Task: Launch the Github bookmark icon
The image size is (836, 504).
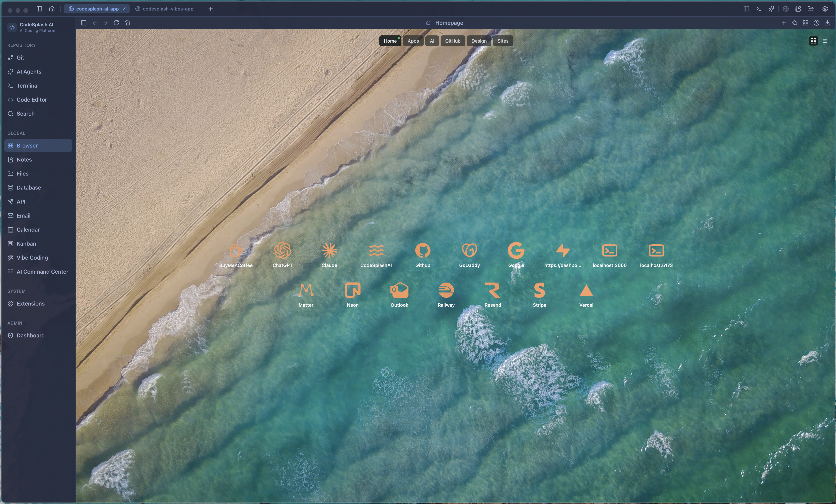Action: click(x=422, y=251)
